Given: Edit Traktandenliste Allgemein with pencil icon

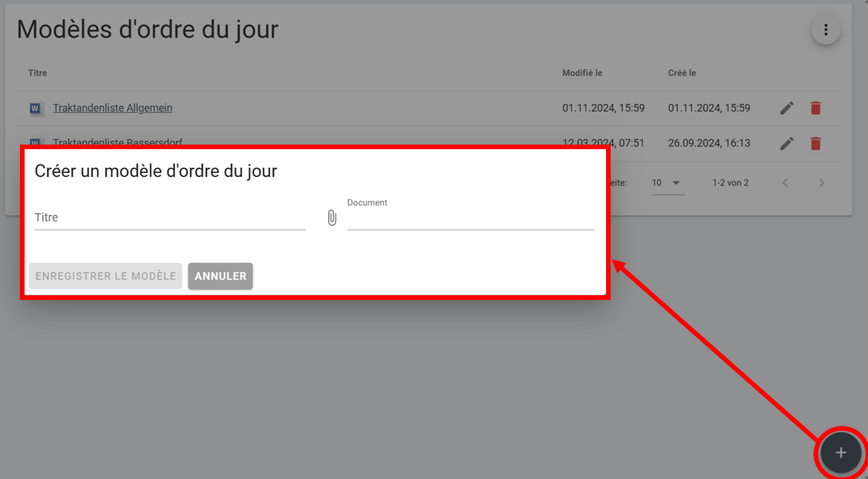Looking at the screenshot, I should (x=787, y=108).
